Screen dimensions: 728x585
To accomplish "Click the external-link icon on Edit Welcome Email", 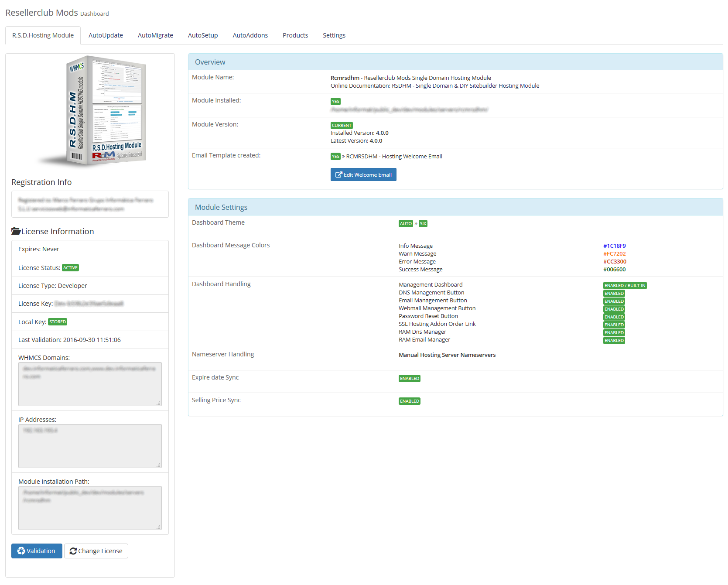I will pos(338,174).
